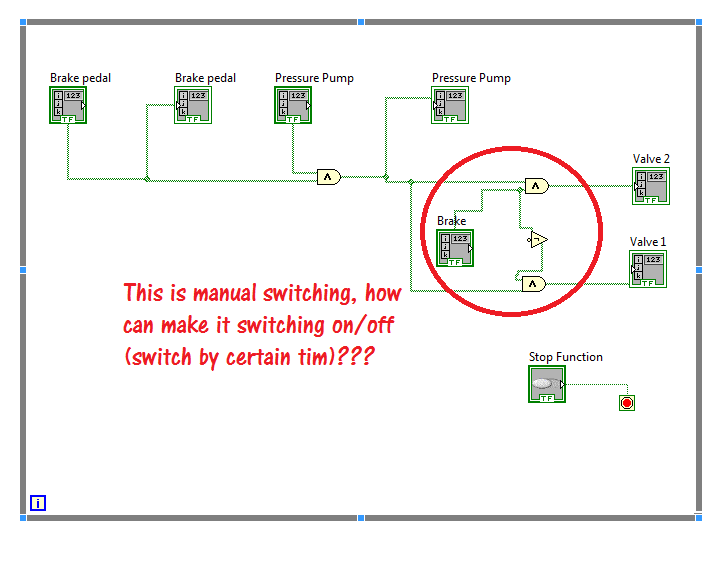Click the right-middle loop resize handle
Image resolution: width=727 pixels, height=563 pixels.
point(699,270)
